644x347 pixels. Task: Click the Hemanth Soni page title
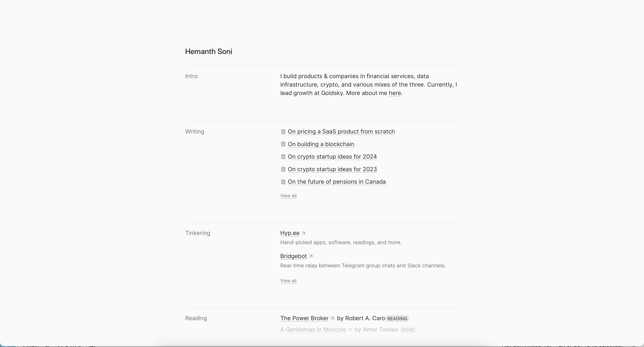(209, 52)
